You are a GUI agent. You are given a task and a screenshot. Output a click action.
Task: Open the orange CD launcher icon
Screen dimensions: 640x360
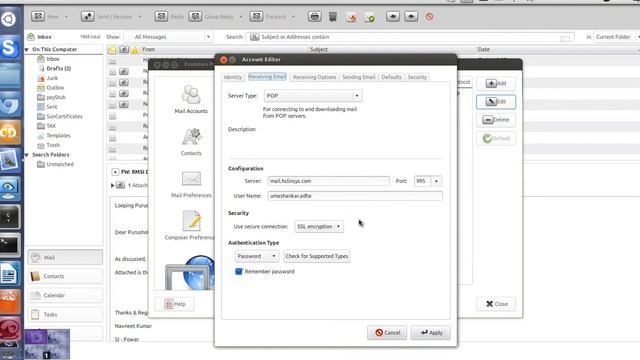tap(9, 132)
